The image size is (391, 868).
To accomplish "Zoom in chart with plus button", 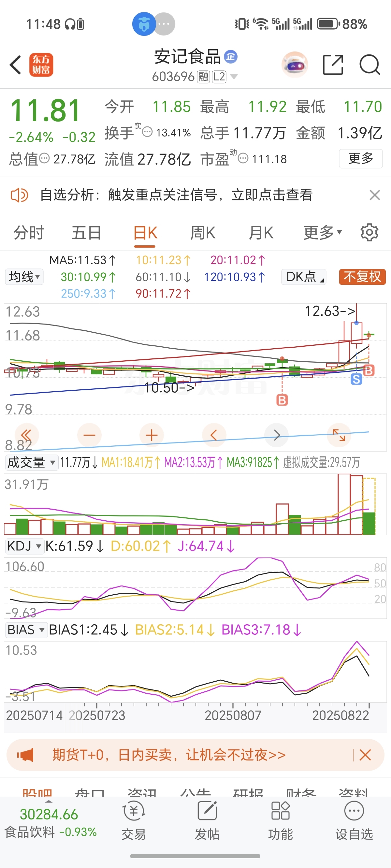I will pyautogui.click(x=152, y=435).
